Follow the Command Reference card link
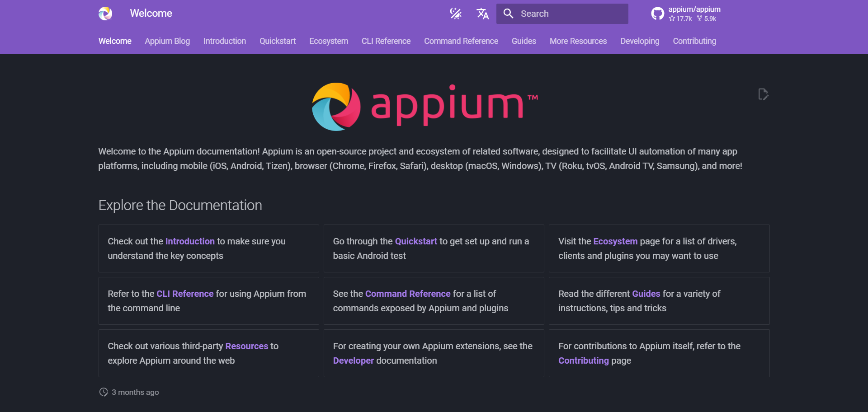This screenshot has height=412, width=868. pyautogui.click(x=408, y=294)
